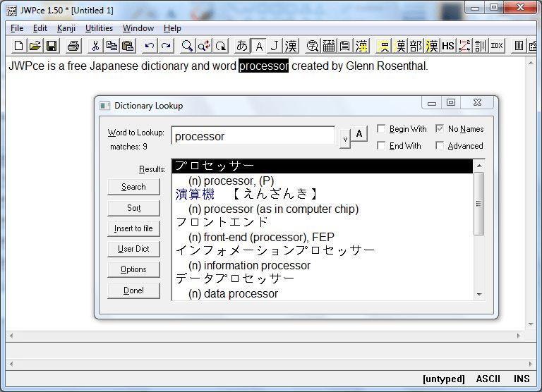
Task: Expand the lookup word history dropdown
Action: 344,138
